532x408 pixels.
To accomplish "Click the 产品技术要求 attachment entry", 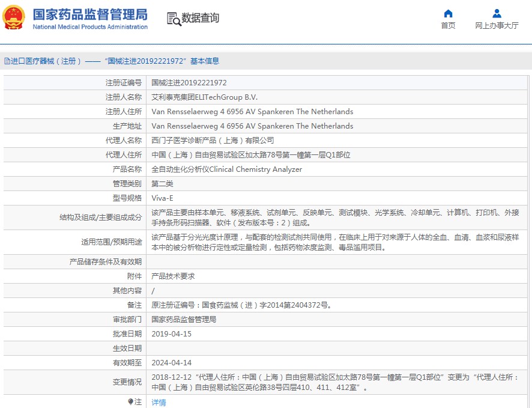I will [x=173, y=276].
